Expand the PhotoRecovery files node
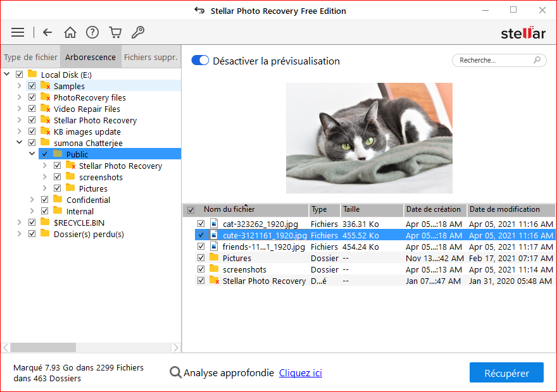The image size is (557, 392). click(x=19, y=97)
